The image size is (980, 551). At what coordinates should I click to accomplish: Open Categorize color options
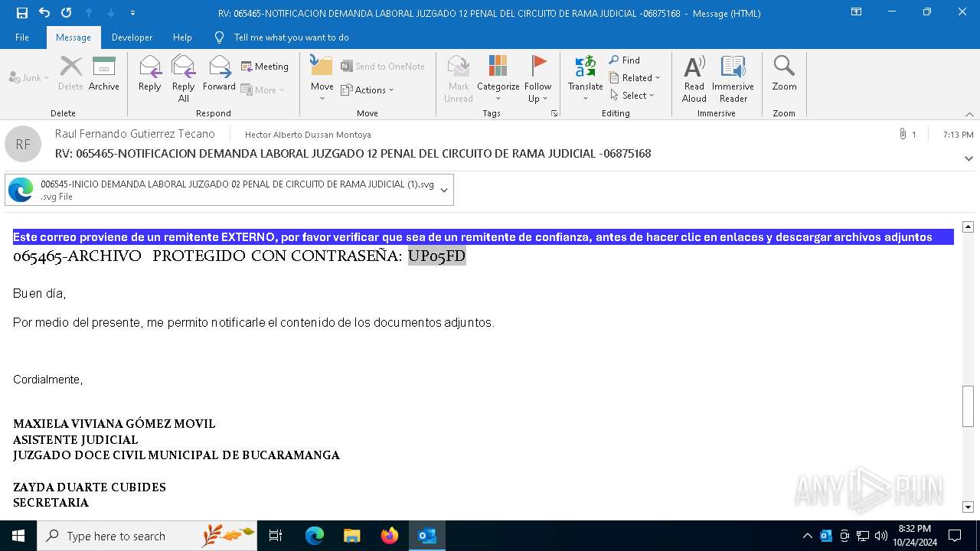pyautogui.click(x=498, y=78)
